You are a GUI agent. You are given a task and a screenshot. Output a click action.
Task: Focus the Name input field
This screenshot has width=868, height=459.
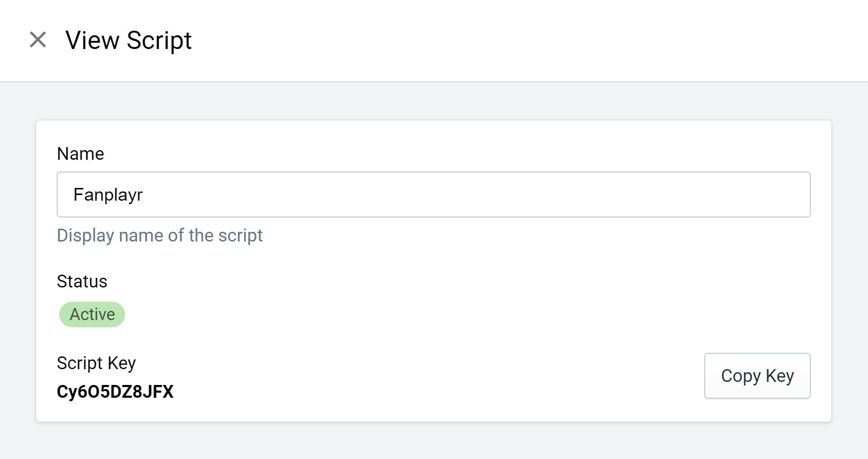pyautogui.click(x=433, y=195)
